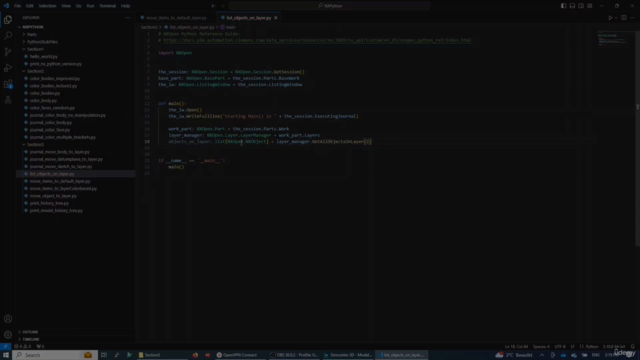The height and width of the screenshot is (360, 640).
Task: Open color_faces_random.py file
Action: pyautogui.click(x=52, y=108)
